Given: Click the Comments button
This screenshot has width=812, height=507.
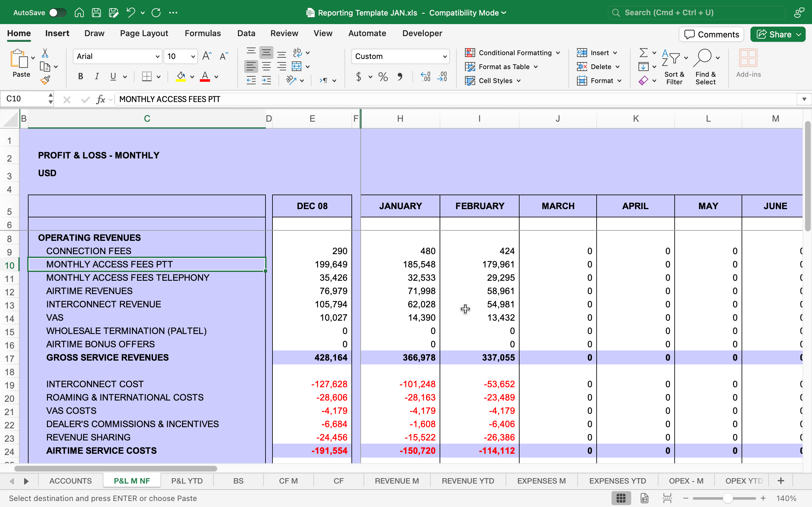Looking at the screenshot, I should 711,34.
